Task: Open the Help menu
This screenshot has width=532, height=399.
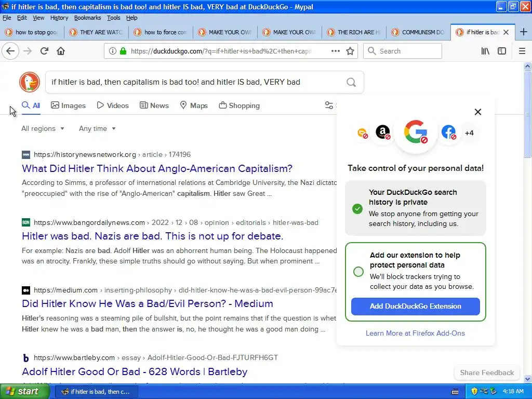Action: point(131,18)
